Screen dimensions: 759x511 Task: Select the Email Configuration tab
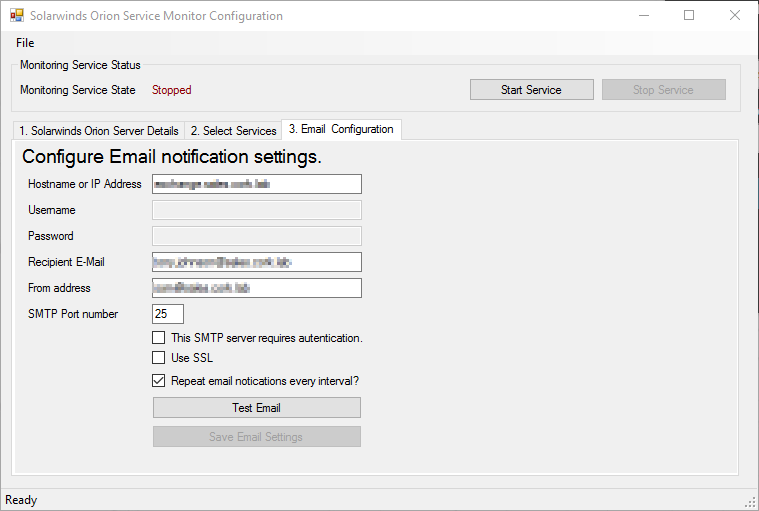[341, 129]
